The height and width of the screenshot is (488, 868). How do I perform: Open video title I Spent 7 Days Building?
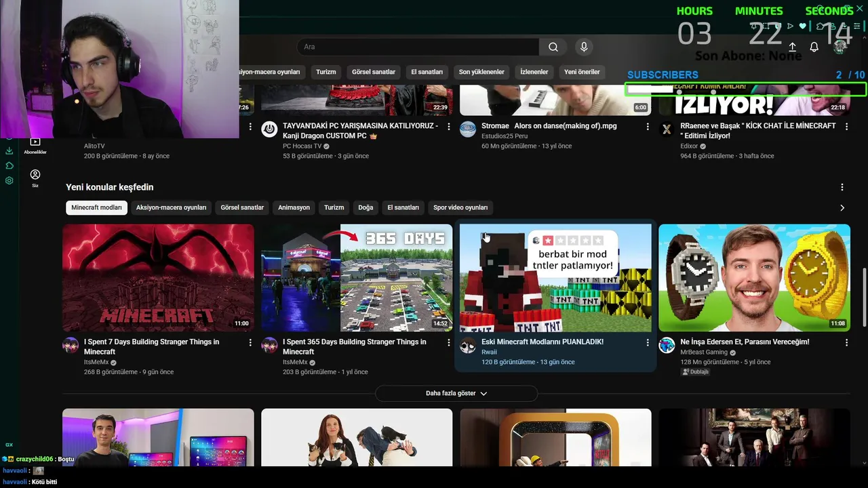coord(152,346)
